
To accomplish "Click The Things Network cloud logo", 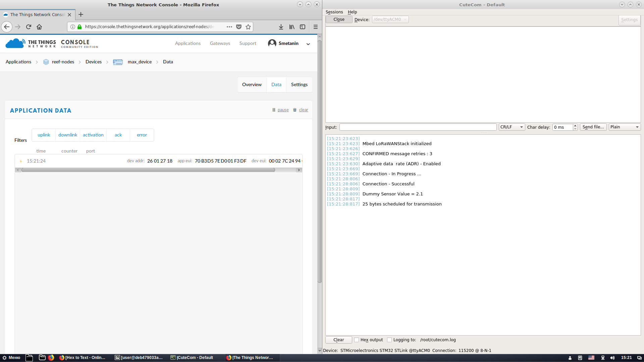I will [x=15, y=43].
